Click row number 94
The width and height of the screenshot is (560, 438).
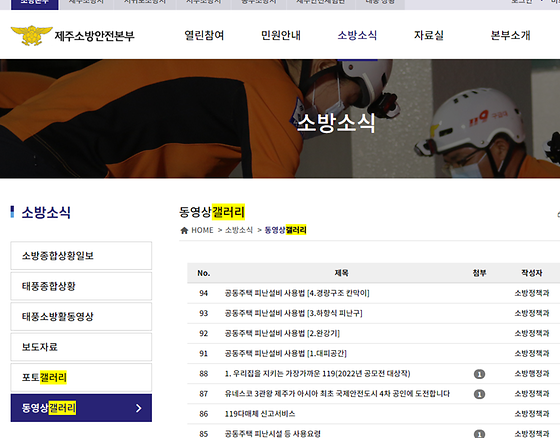[x=204, y=293]
